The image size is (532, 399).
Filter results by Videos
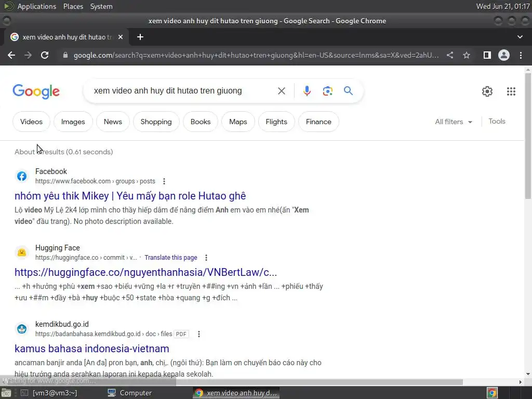point(31,122)
